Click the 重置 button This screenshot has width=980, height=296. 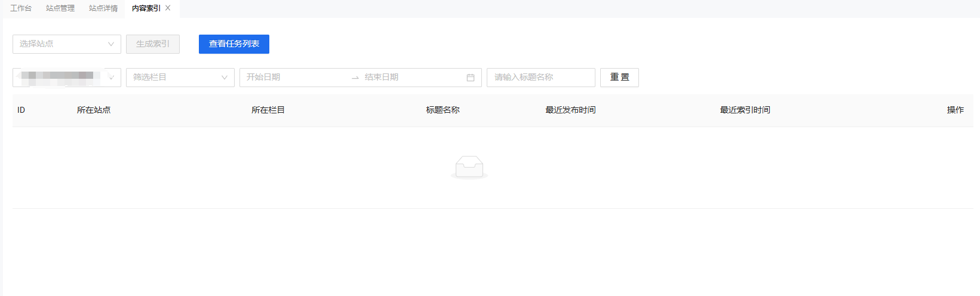(x=619, y=78)
